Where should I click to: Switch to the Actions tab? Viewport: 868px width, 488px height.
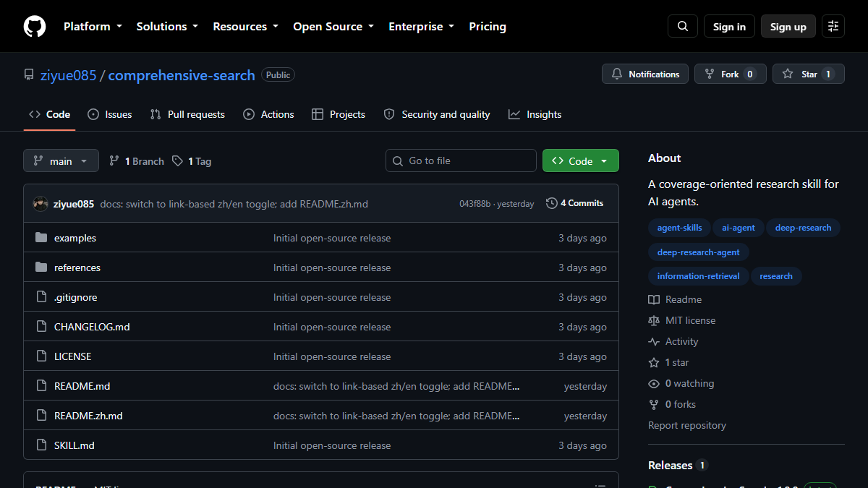tap(268, 114)
